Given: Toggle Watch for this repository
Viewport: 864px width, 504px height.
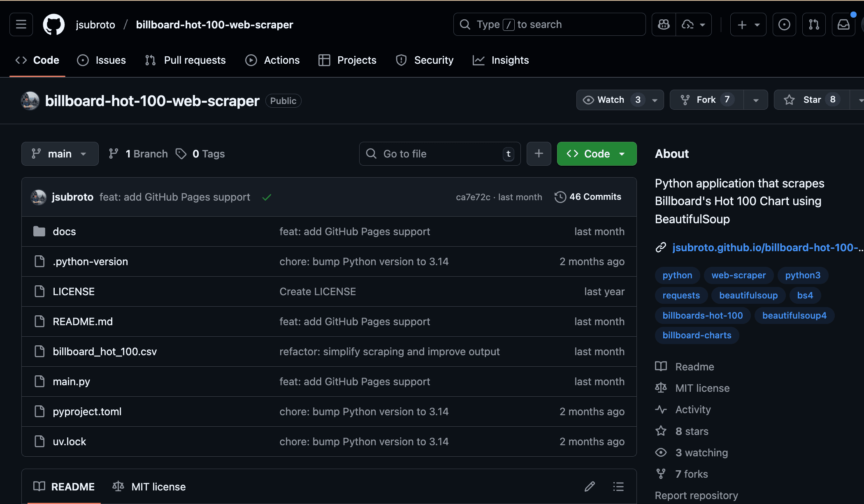Looking at the screenshot, I should pos(611,100).
